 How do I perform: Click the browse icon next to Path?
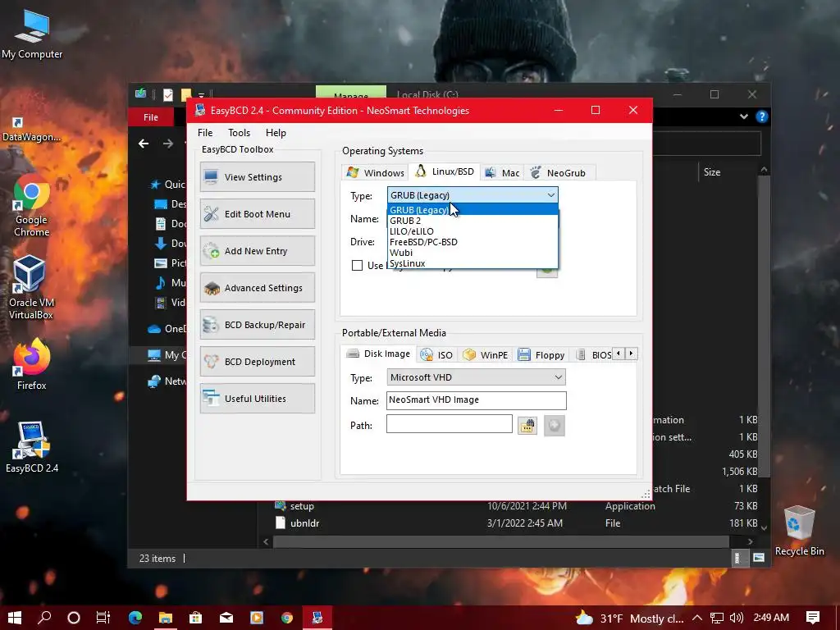point(527,426)
